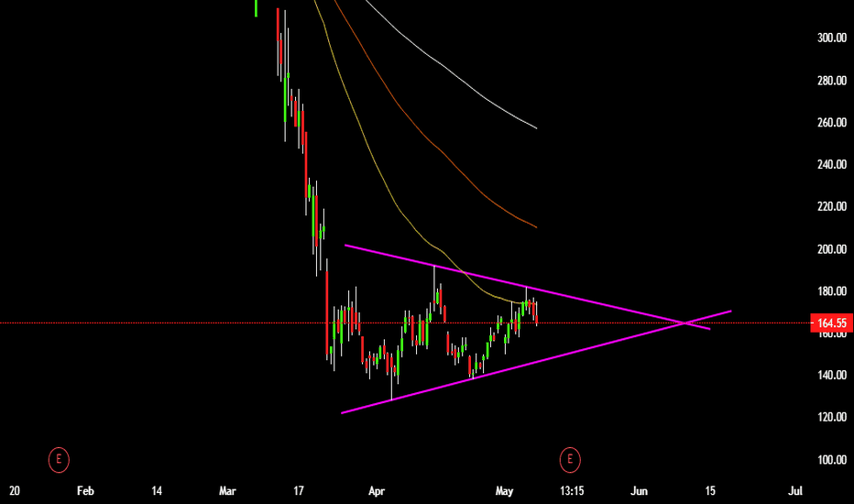The image size is (854, 504).
Task: Select the orange moving average line
Action: 434,146
